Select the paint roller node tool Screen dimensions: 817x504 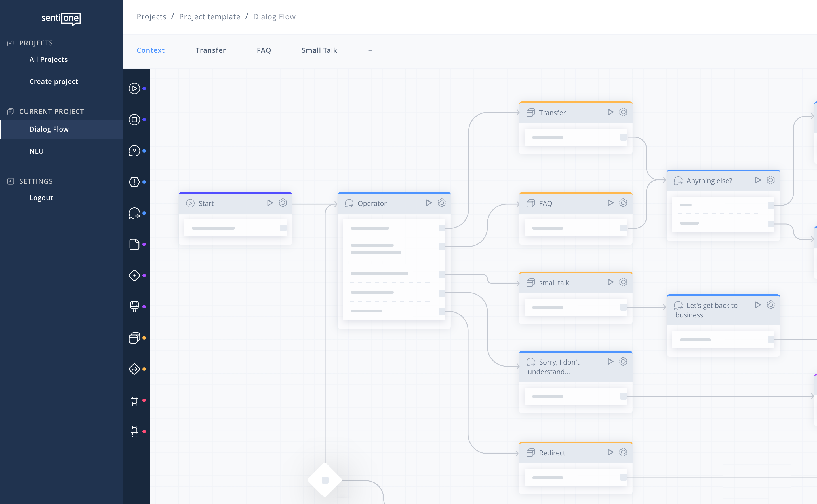pos(134,306)
